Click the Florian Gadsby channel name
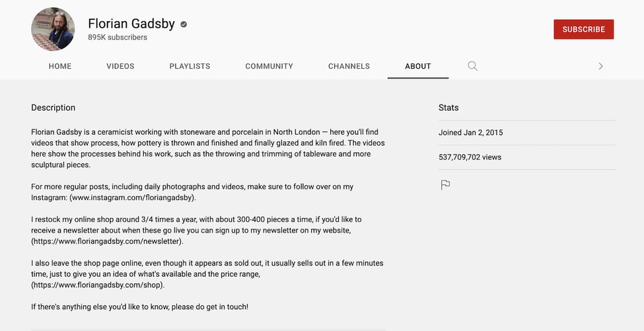This screenshot has width=644, height=331. coord(131,24)
